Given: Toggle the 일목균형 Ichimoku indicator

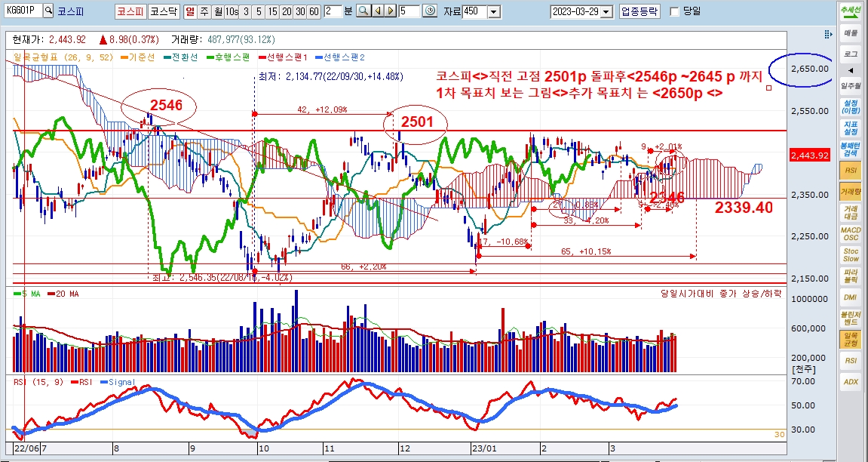Looking at the screenshot, I should (851, 340).
